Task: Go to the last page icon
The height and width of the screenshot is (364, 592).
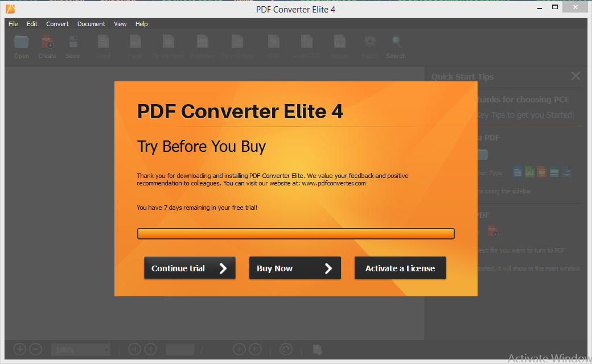Action: pos(255,349)
